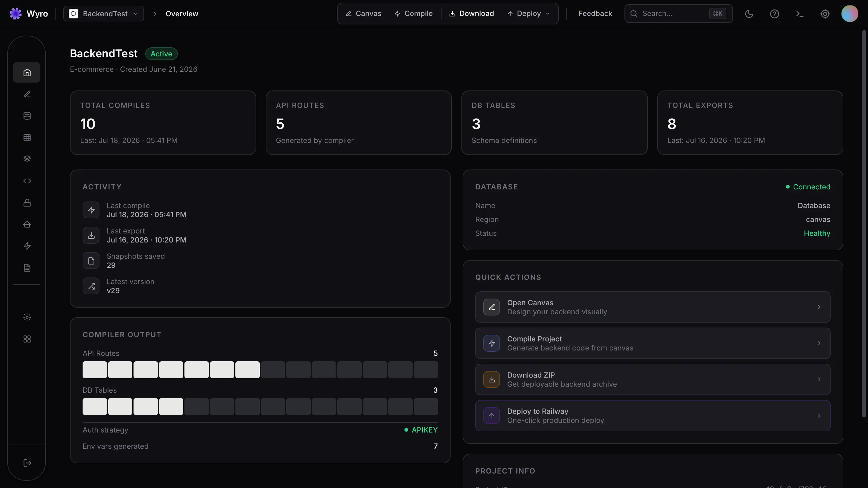Click the Compile Project lightning icon tile
The width and height of the screenshot is (868, 488).
[492, 343]
